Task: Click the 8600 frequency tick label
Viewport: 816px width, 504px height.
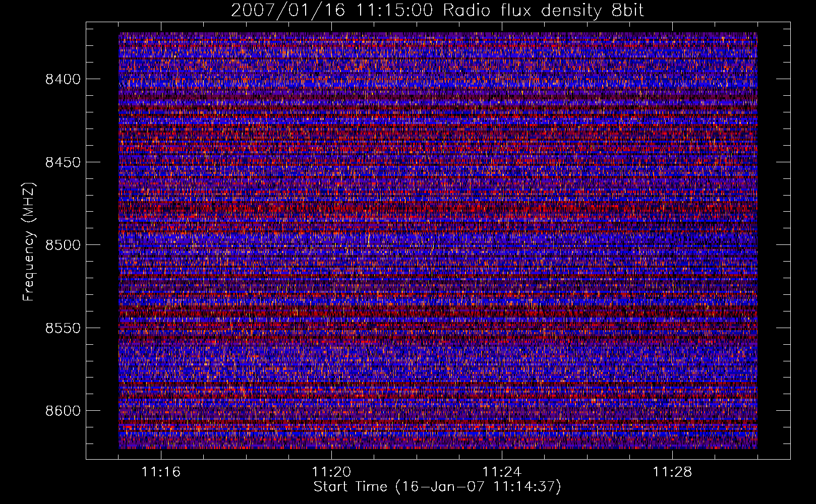Action: coord(63,411)
